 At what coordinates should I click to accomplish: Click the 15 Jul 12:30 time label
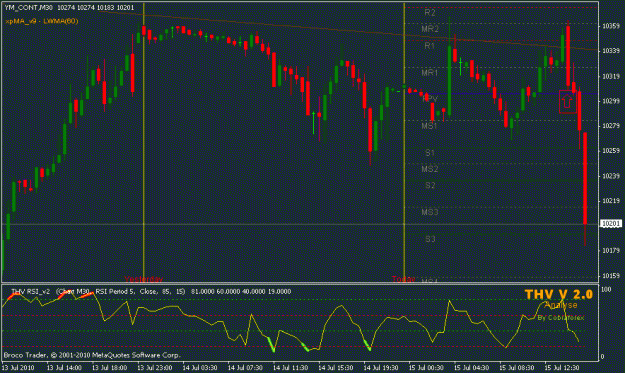(562, 367)
